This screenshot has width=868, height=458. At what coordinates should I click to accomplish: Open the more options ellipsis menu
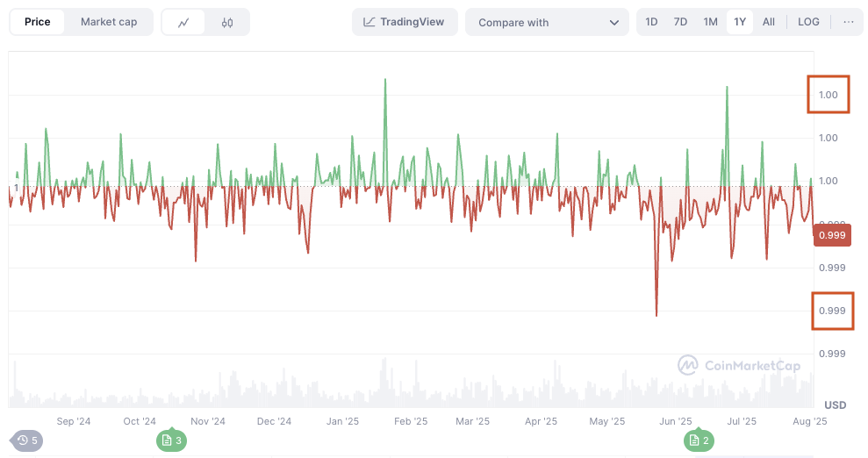[848, 22]
